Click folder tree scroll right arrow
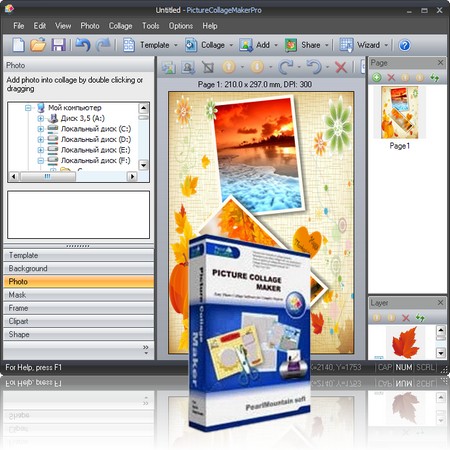Screen dimensions: 450x450 point(132,176)
